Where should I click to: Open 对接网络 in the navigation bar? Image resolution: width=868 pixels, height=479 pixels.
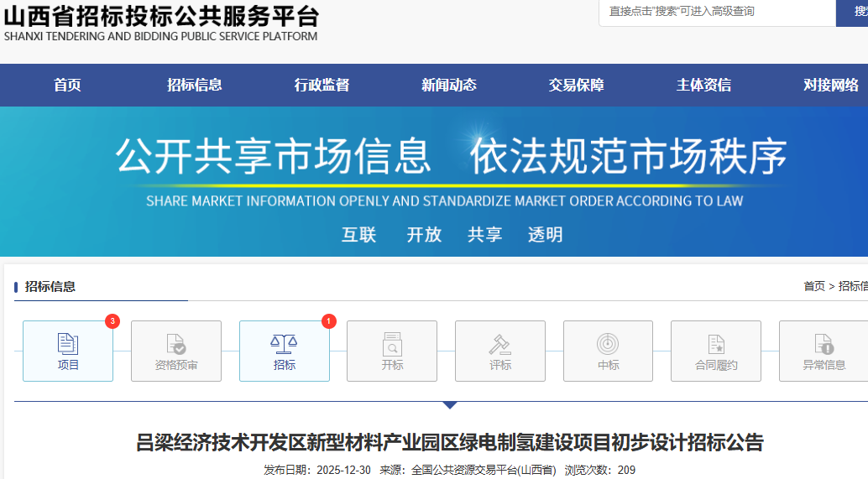point(830,85)
